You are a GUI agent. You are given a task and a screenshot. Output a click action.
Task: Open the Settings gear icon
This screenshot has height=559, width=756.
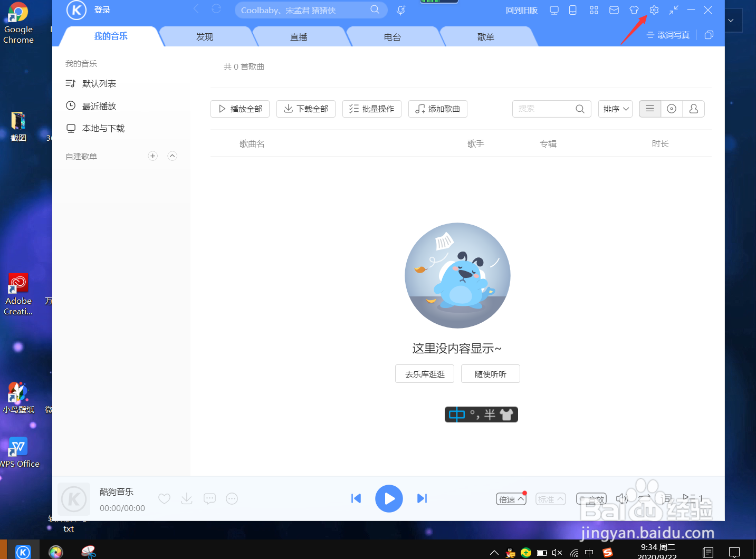point(654,9)
